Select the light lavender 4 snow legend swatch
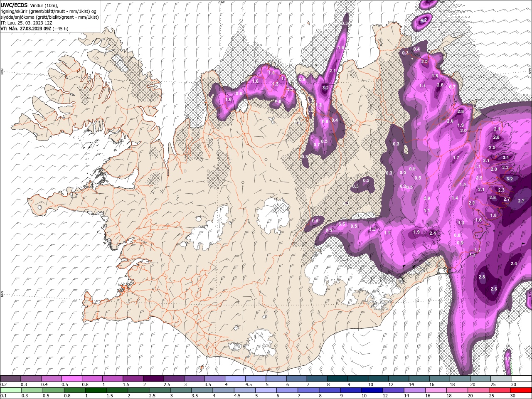Screen dimensions: 532x399 tap(235, 379)
